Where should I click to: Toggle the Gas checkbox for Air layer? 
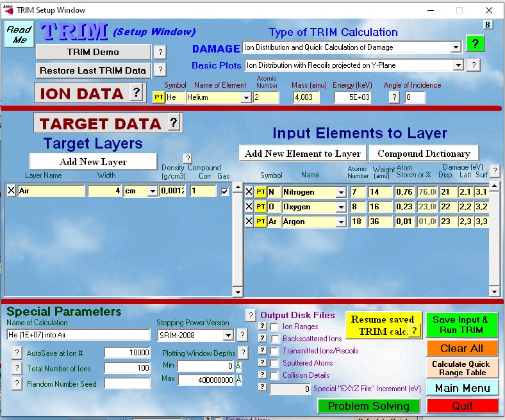coord(224,191)
